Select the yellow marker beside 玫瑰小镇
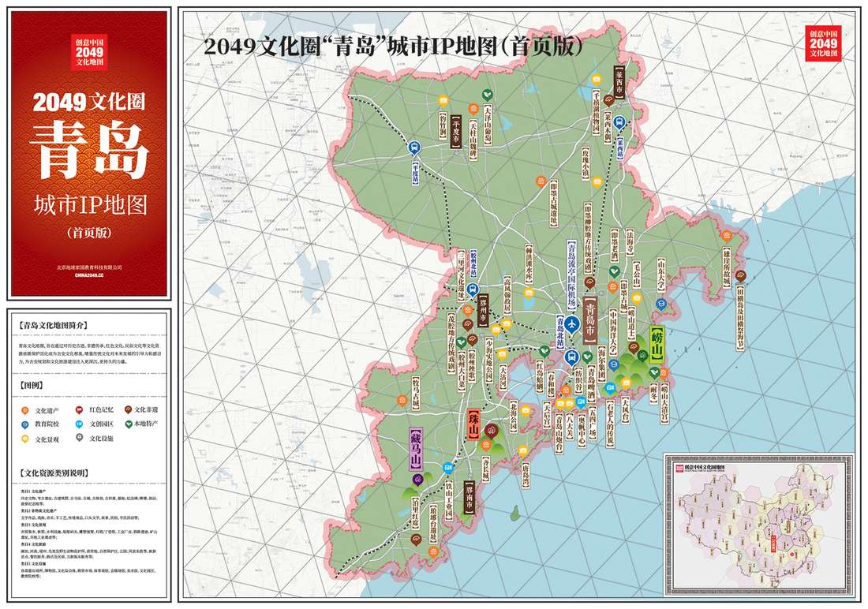Screen dimensions: 868x609 click(597, 181)
